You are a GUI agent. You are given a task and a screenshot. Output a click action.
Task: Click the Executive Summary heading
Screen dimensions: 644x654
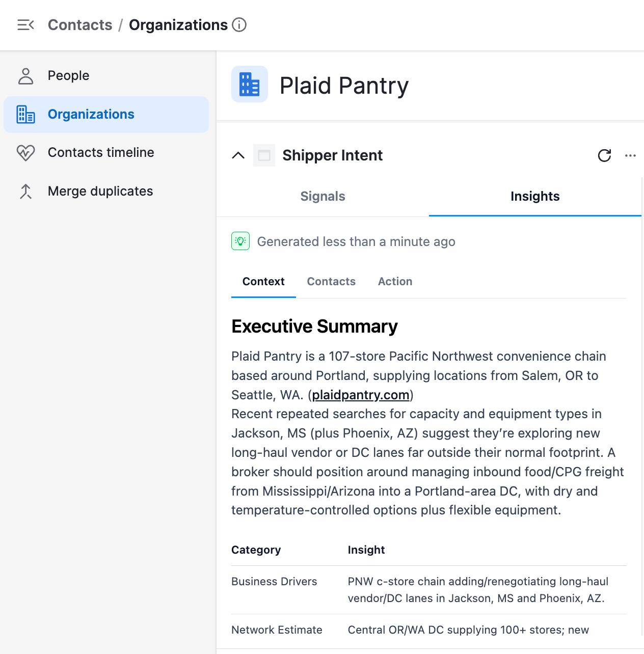[x=314, y=326]
